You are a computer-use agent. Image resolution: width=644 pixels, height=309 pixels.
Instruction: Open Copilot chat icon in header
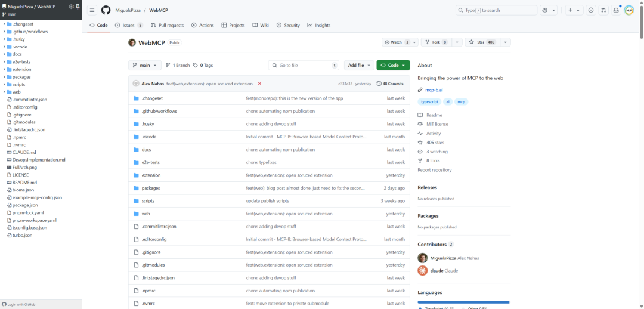tap(545, 10)
